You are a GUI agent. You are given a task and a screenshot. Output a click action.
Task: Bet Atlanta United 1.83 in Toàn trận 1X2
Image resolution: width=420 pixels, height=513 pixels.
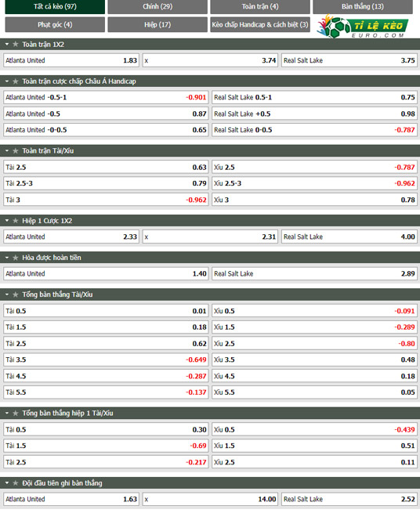(71, 60)
